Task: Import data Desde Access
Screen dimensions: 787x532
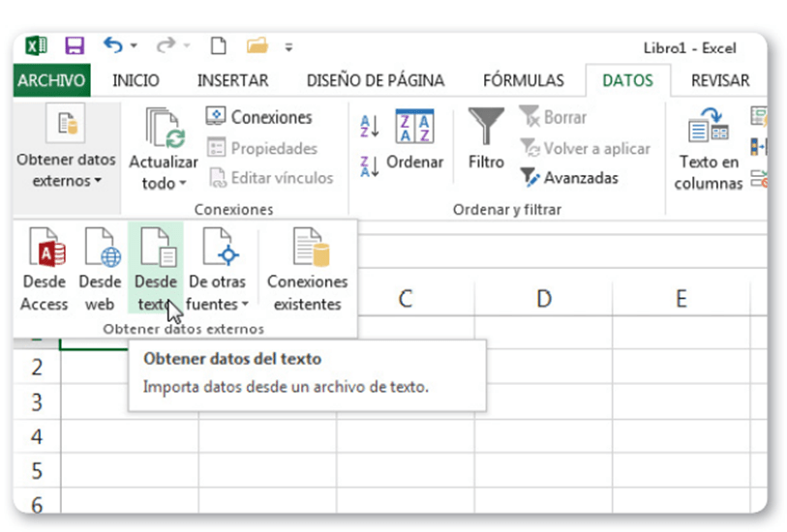Action: pyautogui.click(x=45, y=270)
